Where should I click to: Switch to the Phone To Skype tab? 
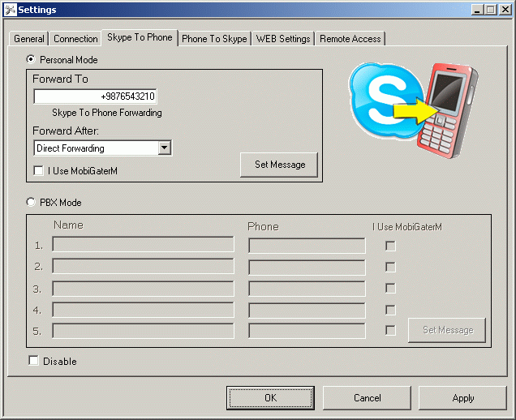(x=214, y=39)
